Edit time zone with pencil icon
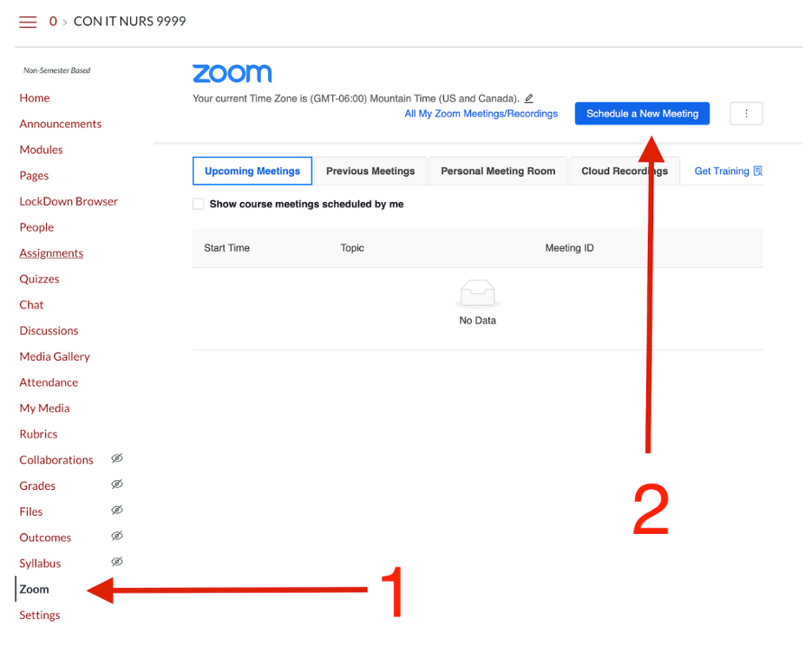This screenshot has height=645, width=812. 529,99
